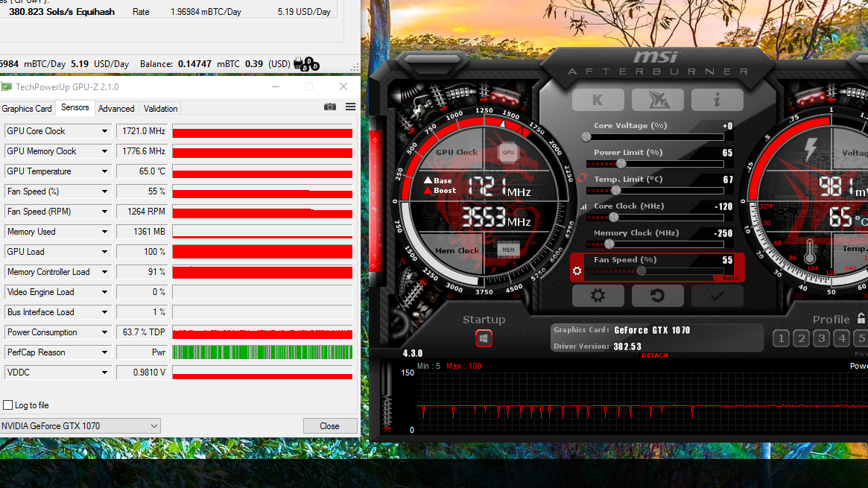
Task: Select Afterburner profile slot 3
Action: (x=822, y=338)
